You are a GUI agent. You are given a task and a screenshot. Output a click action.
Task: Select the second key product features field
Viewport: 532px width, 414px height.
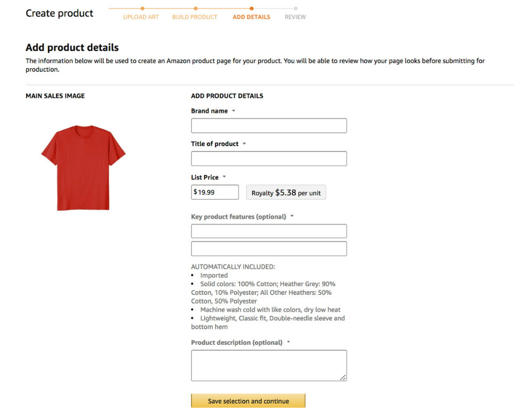(x=269, y=249)
